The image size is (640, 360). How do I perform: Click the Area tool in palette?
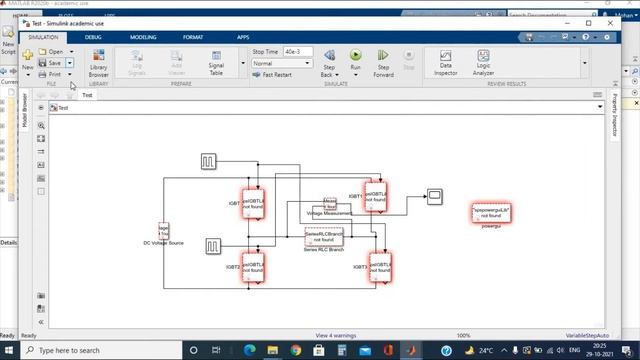point(41,191)
